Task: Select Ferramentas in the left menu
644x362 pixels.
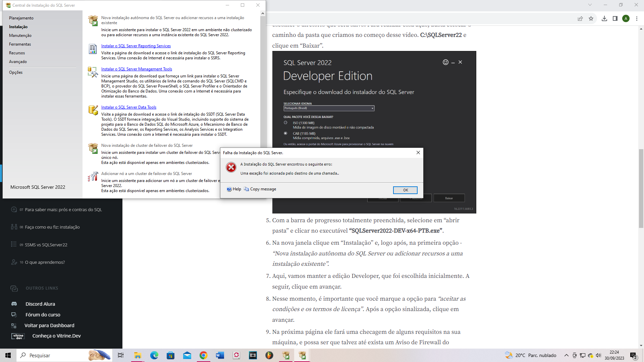Action: click(x=20, y=44)
